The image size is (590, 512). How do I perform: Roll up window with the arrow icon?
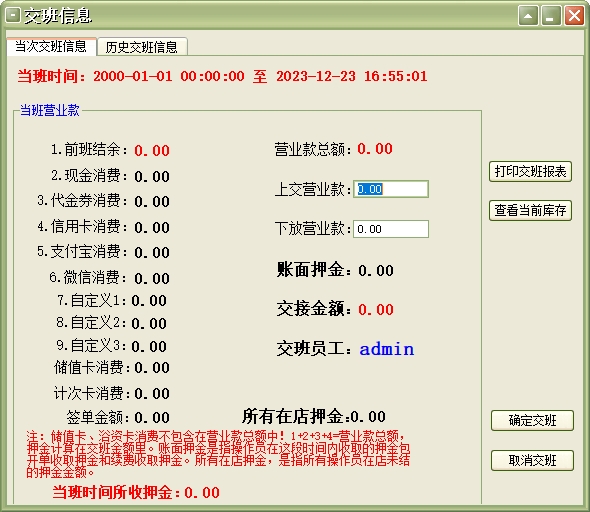pos(528,16)
